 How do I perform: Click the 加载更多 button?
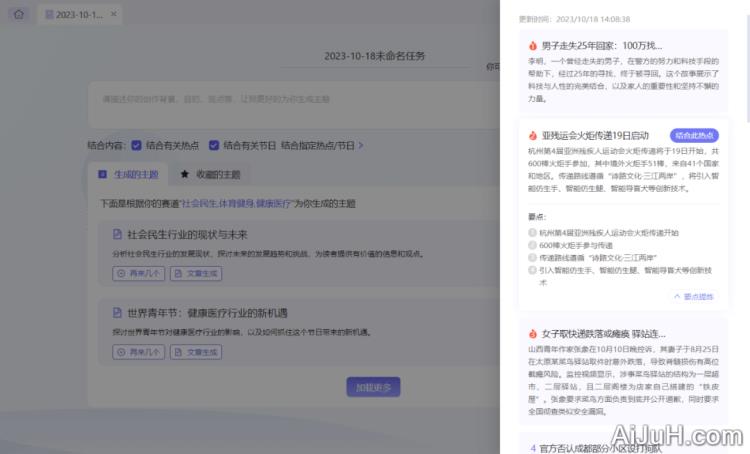click(374, 387)
